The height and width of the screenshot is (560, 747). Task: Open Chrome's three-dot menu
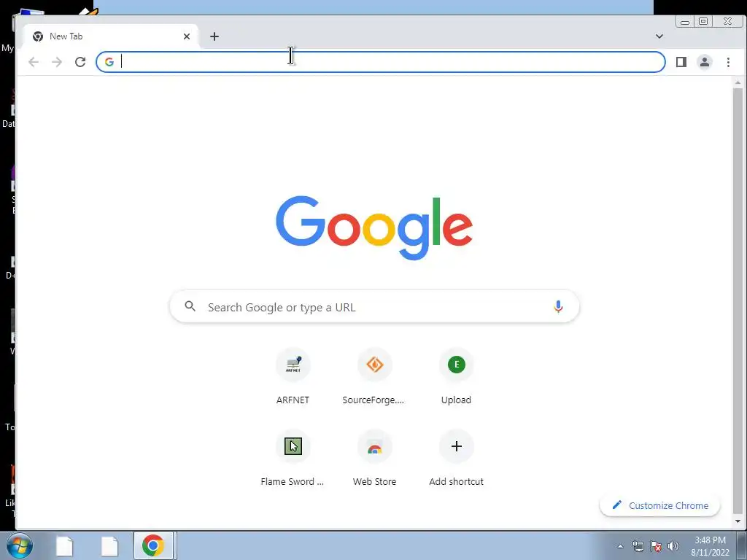coord(728,62)
